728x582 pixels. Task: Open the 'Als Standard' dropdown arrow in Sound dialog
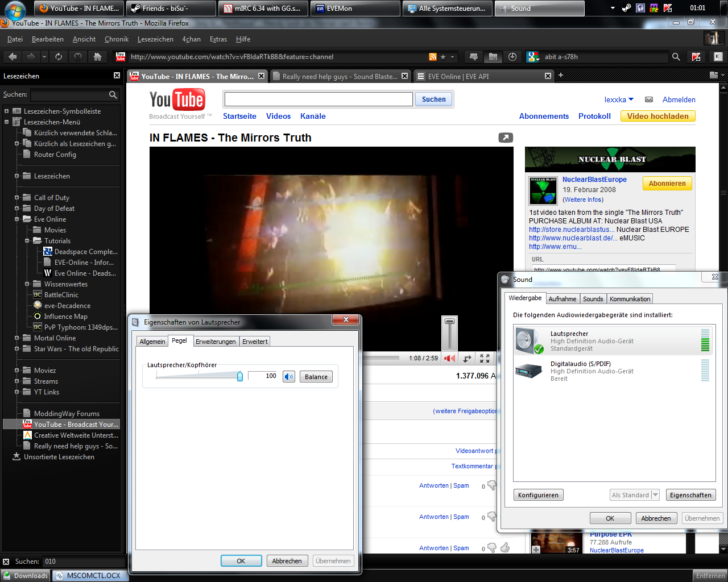(x=655, y=495)
